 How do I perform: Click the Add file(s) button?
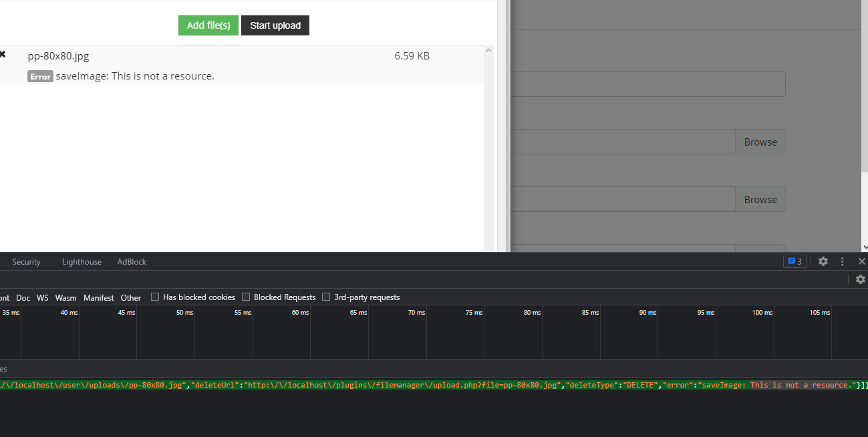point(208,25)
